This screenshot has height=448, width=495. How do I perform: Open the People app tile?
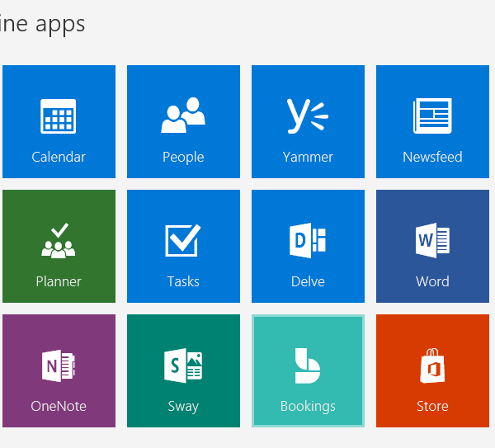tap(183, 121)
